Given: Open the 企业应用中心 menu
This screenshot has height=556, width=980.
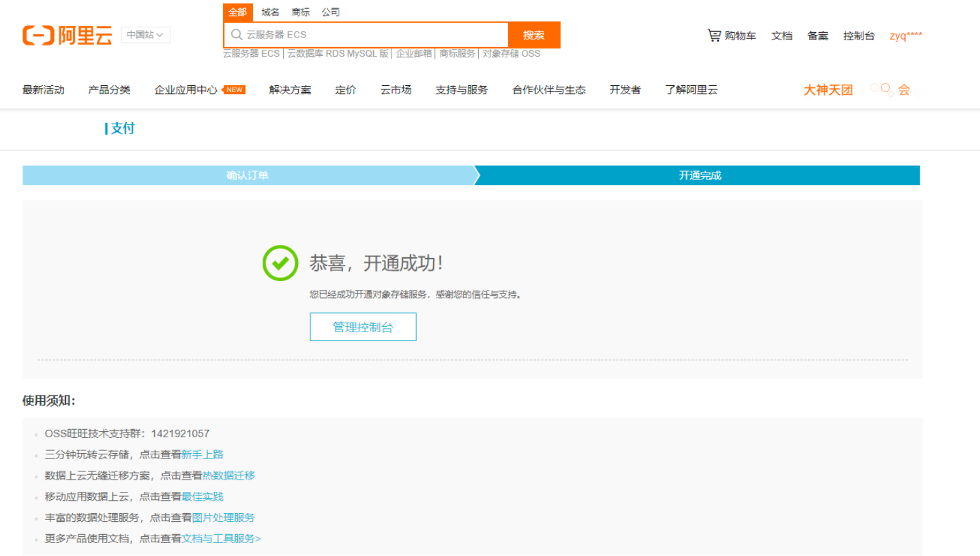Looking at the screenshot, I should (x=185, y=89).
